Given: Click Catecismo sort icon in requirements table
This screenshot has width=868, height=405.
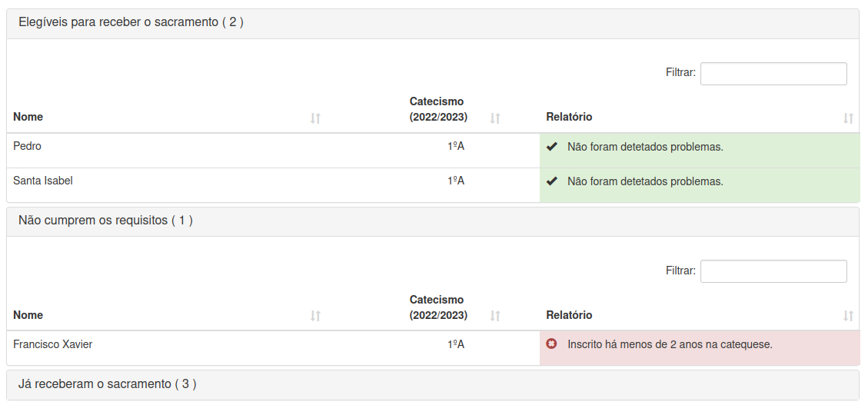Looking at the screenshot, I should [x=495, y=316].
